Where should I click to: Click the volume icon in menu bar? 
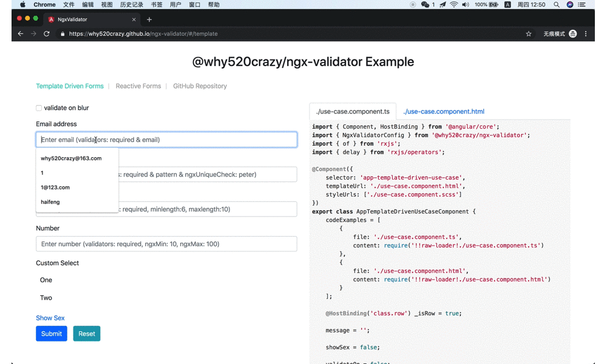[x=466, y=5]
